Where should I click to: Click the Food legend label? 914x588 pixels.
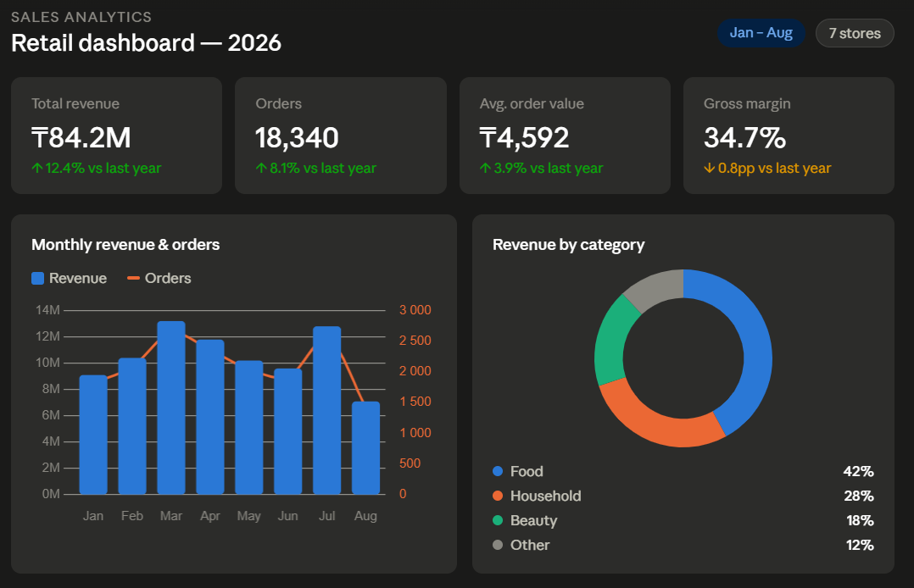(x=527, y=471)
